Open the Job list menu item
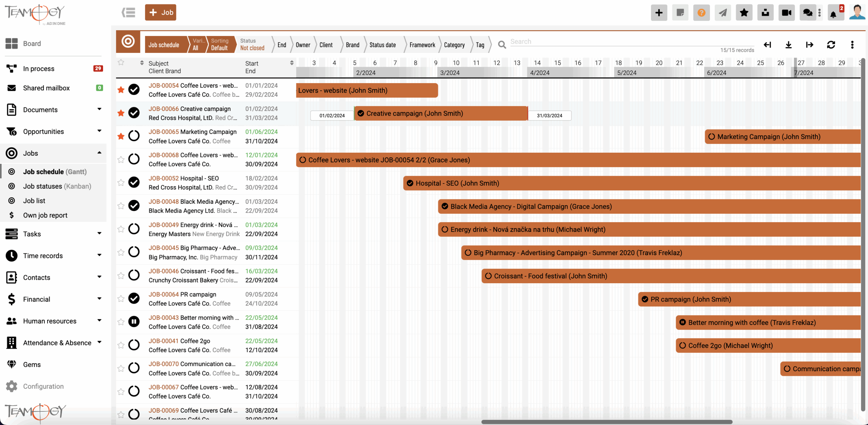The width and height of the screenshot is (868, 425). [34, 201]
